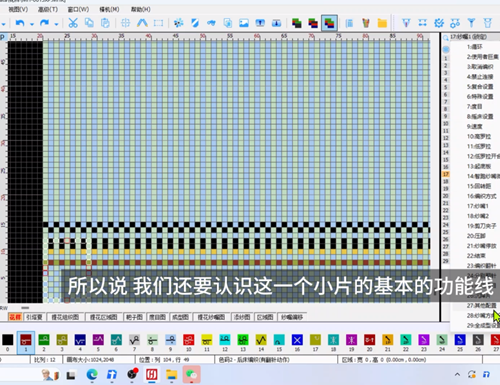This screenshot has width=500, height=385.
Task: Open the 窗口(W) menu
Action: (78, 9)
